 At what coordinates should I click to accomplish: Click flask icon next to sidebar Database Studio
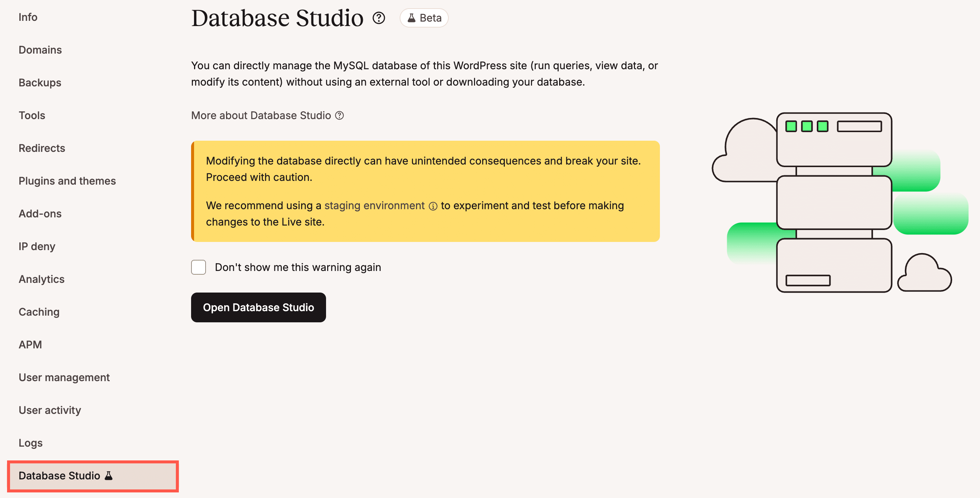pyautogui.click(x=108, y=476)
